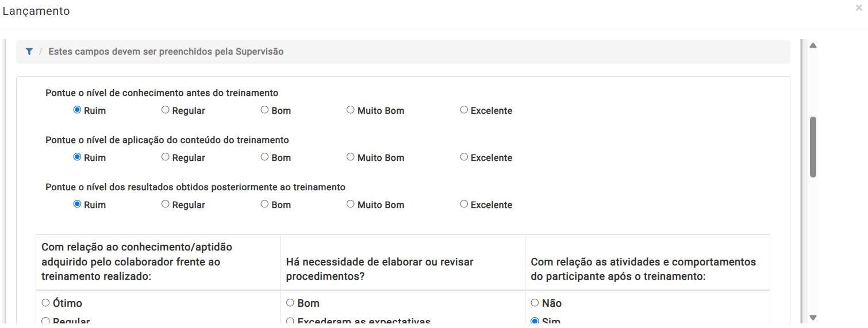The image size is (868, 328).
Task: Select Bom for knowledge level before training
Action: click(264, 110)
